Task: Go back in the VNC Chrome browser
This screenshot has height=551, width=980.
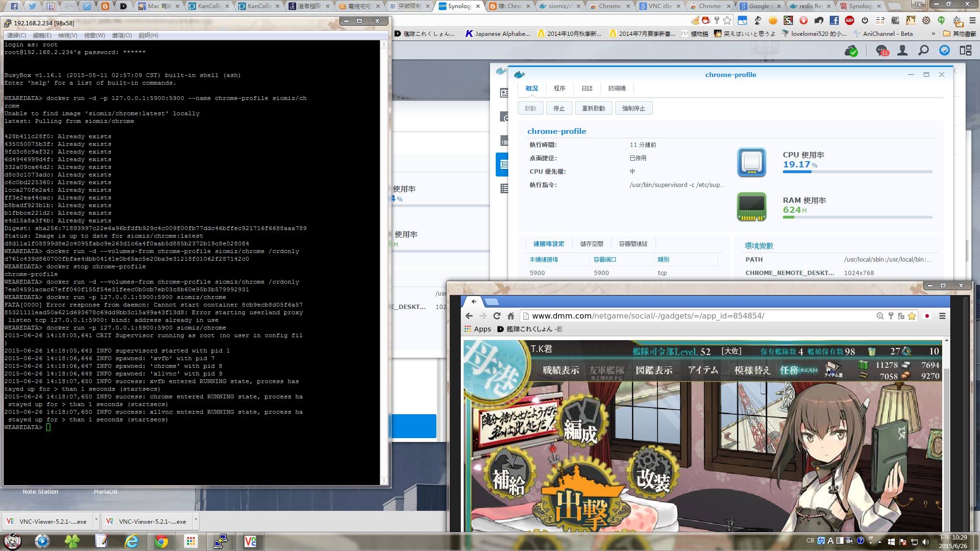Action: (469, 316)
